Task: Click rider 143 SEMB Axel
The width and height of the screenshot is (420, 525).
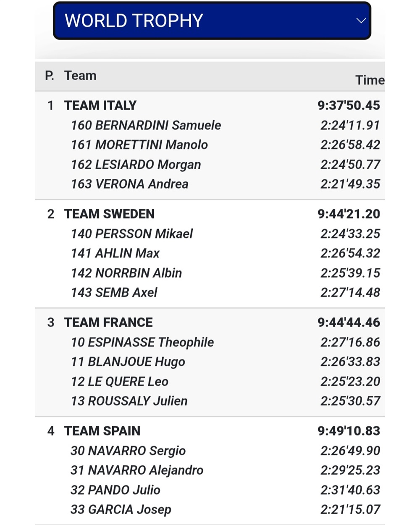Action: (114, 292)
